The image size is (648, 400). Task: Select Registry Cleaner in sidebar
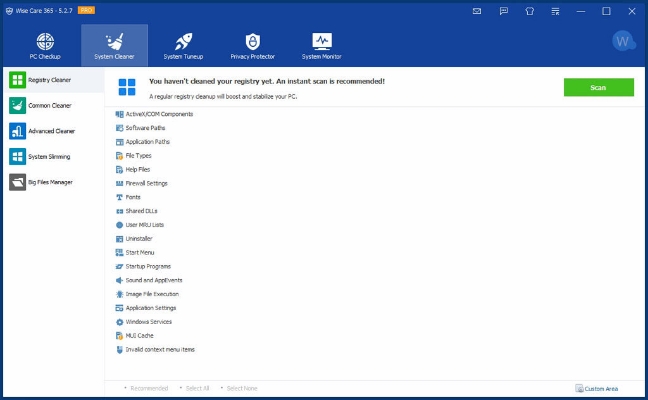coord(54,80)
